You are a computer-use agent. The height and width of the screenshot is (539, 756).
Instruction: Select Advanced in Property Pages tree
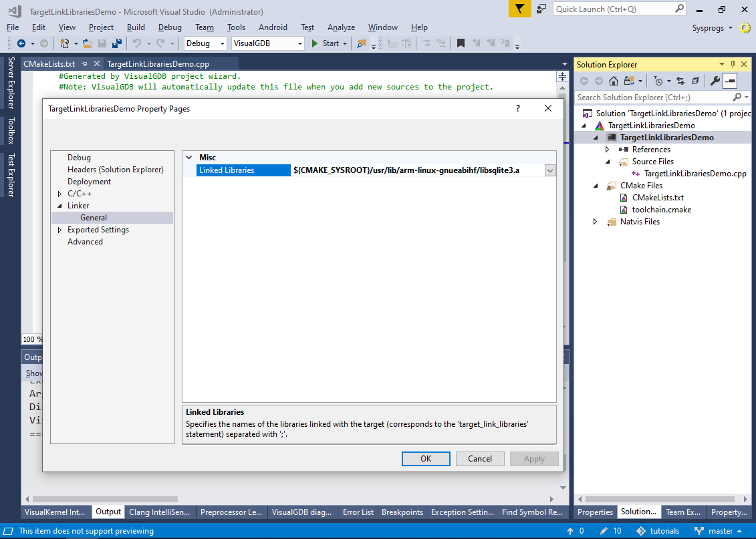click(86, 242)
